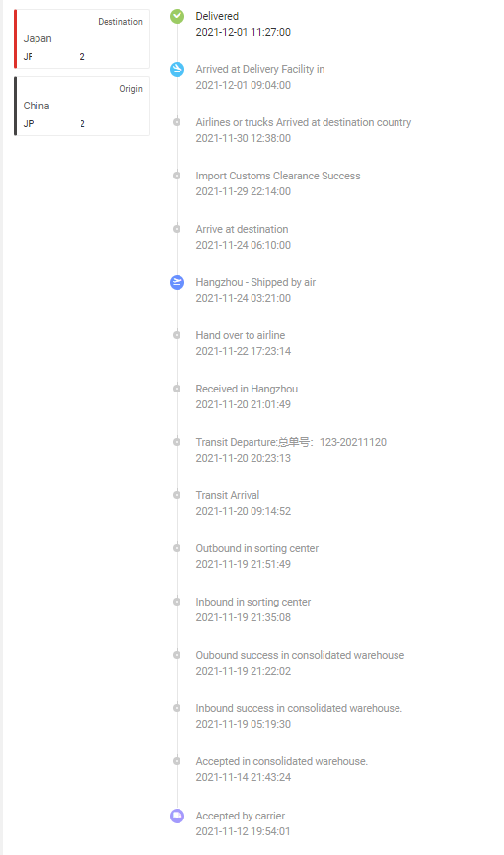
Task: Click the Inbound in sorting center dot
Action: click(x=177, y=602)
